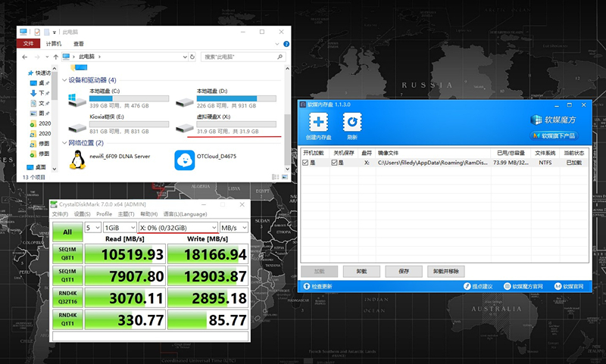606x364 pixels.
Task: Click the back arrow in File Explorer
Action: pos(25,57)
